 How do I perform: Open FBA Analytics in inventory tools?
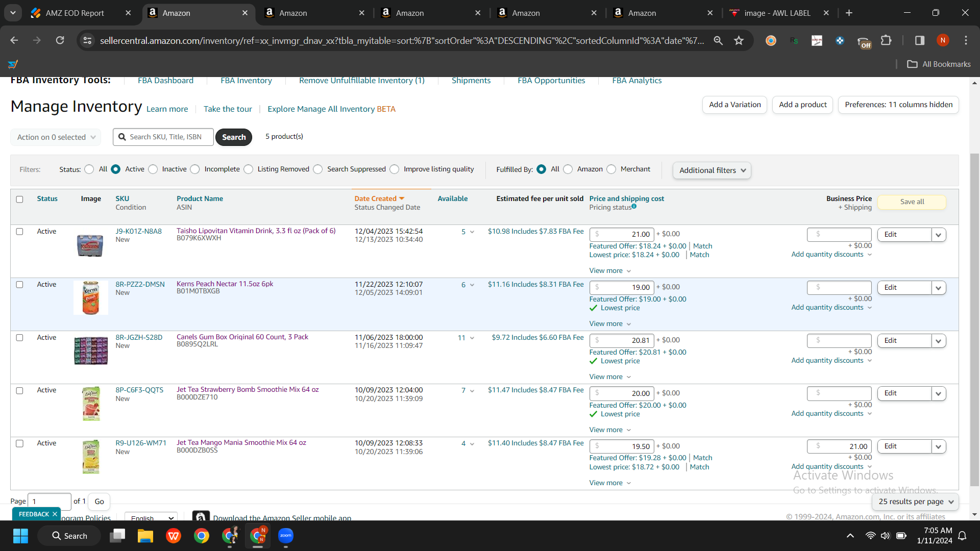[x=637, y=81]
